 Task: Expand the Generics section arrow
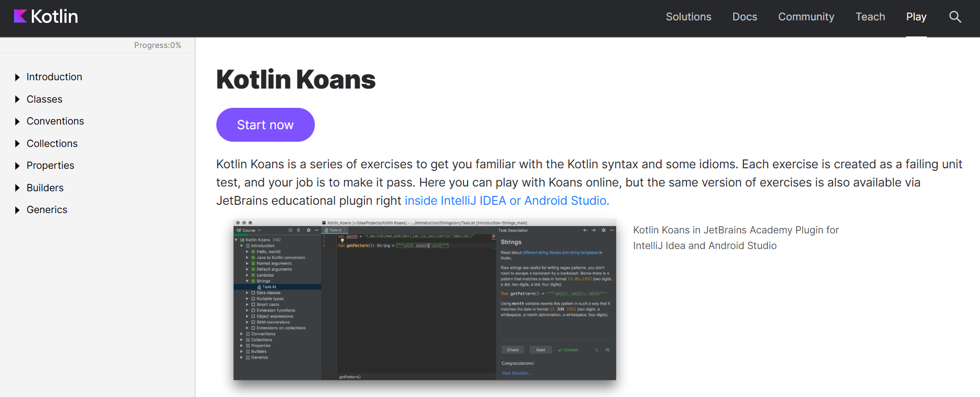17,210
